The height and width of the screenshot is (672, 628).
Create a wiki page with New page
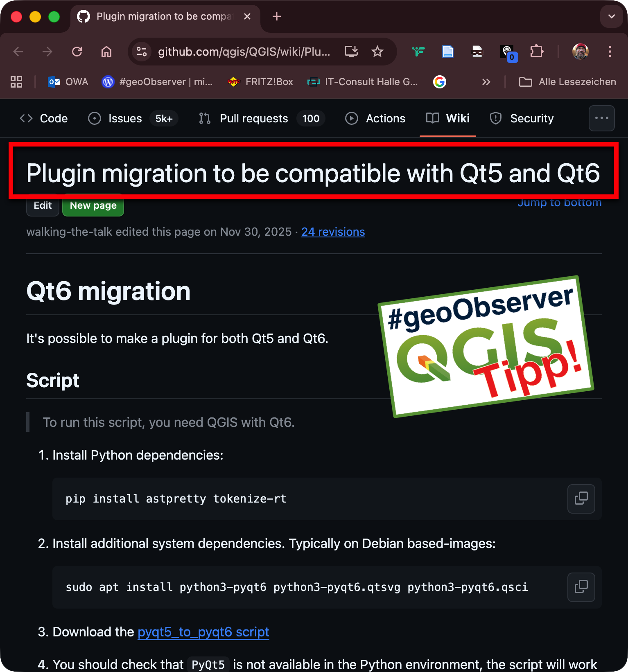point(93,205)
